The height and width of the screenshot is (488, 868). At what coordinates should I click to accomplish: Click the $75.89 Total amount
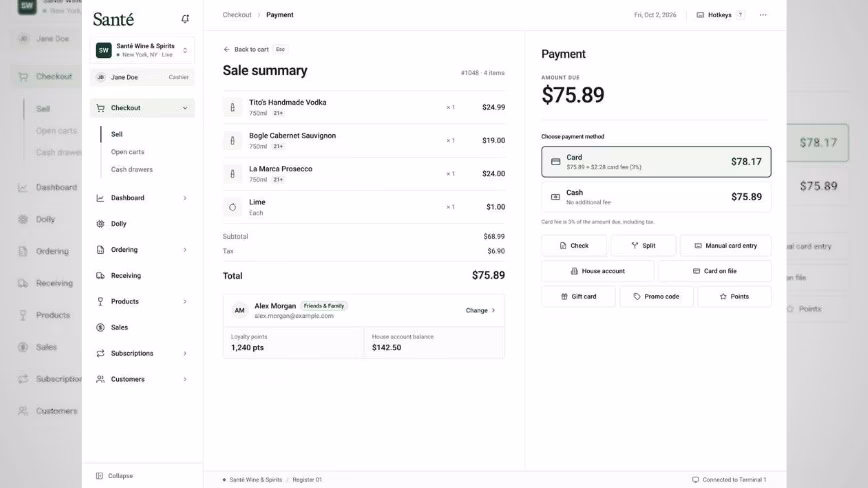488,275
